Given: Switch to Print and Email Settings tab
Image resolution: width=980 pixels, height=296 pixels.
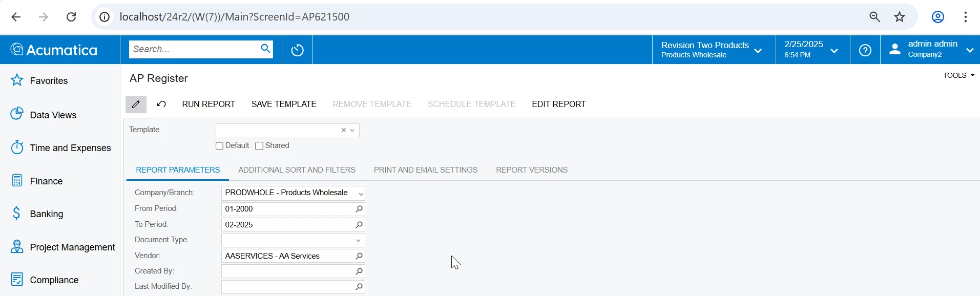Looking at the screenshot, I should coord(426,170).
